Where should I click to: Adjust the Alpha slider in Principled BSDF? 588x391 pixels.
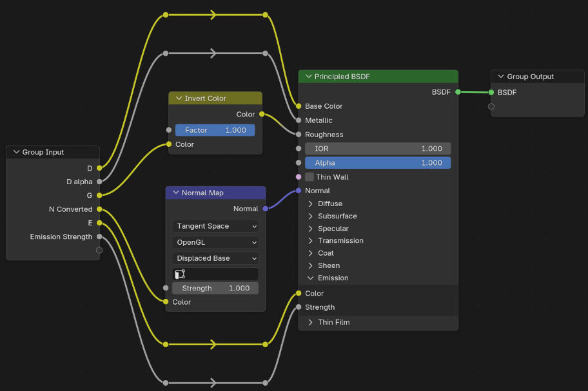click(378, 163)
